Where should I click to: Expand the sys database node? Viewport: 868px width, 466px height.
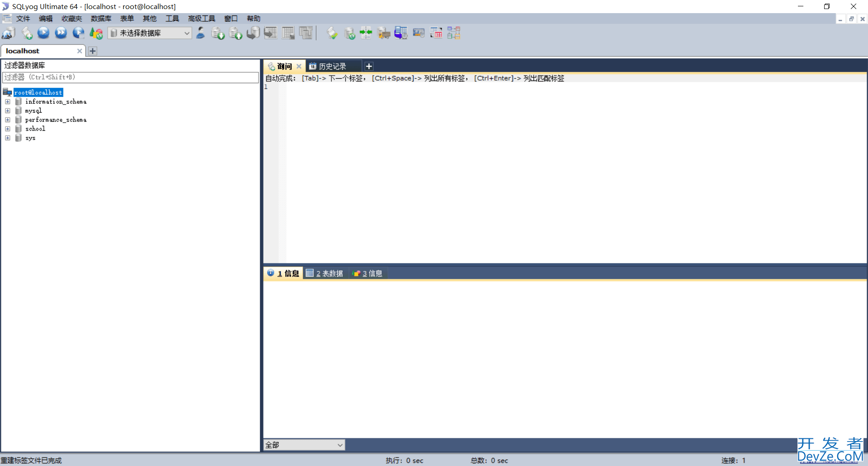tap(8, 138)
